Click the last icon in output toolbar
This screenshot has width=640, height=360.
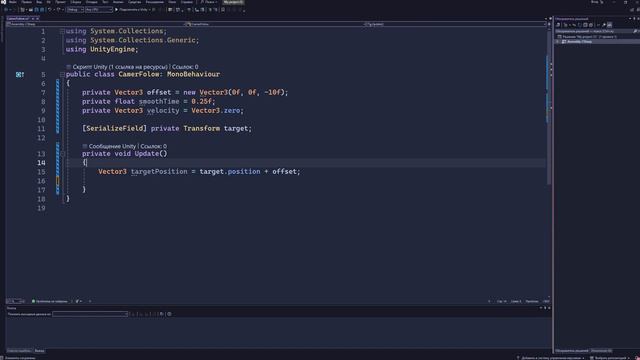(169, 314)
